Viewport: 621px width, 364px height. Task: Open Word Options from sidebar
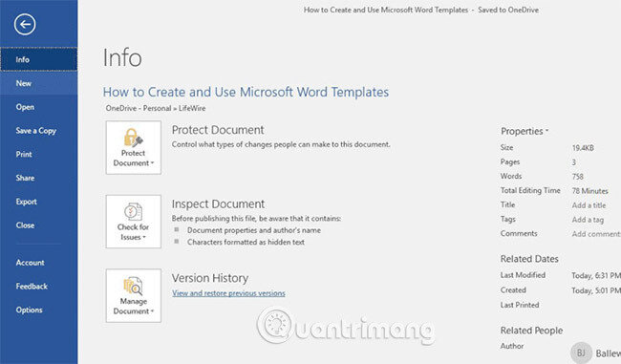pos(39,310)
